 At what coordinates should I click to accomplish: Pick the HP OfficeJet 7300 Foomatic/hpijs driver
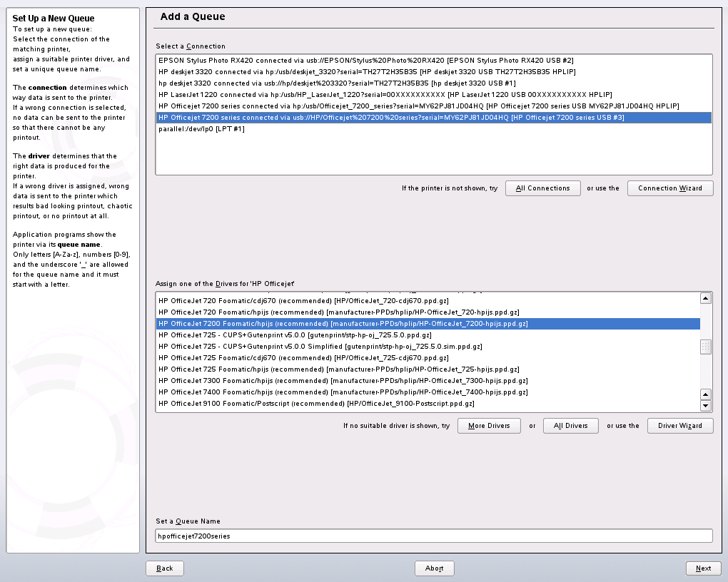click(343, 381)
